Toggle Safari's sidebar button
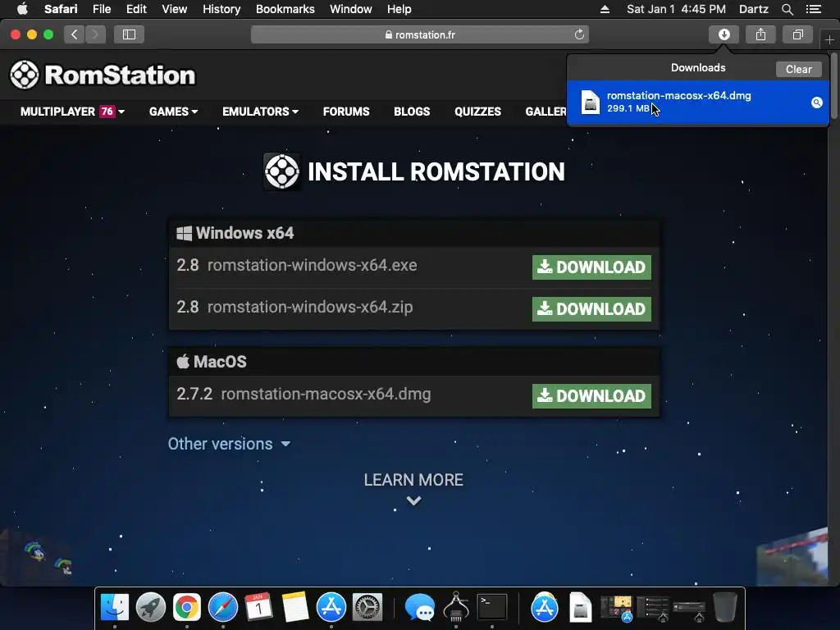 pyautogui.click(x=129, y=34)
